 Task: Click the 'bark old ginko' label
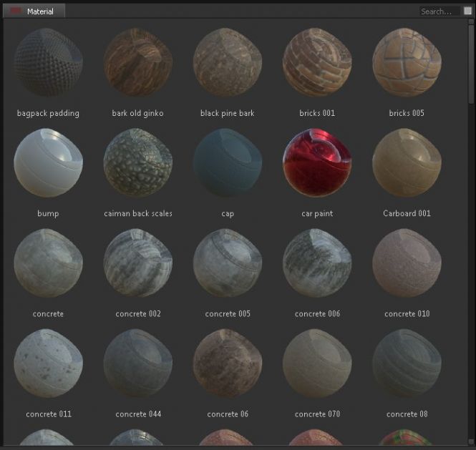tap(137, 114)
